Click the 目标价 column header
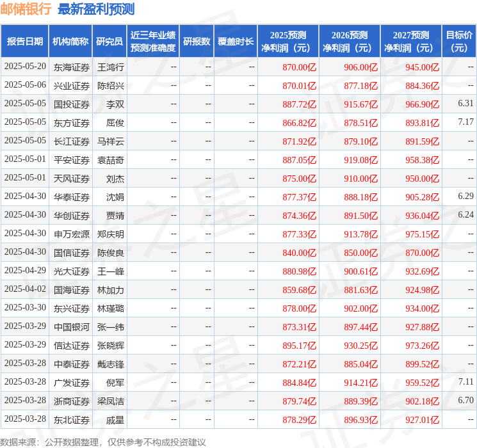The width and height of the screenshot is (477, 448). 459,42
